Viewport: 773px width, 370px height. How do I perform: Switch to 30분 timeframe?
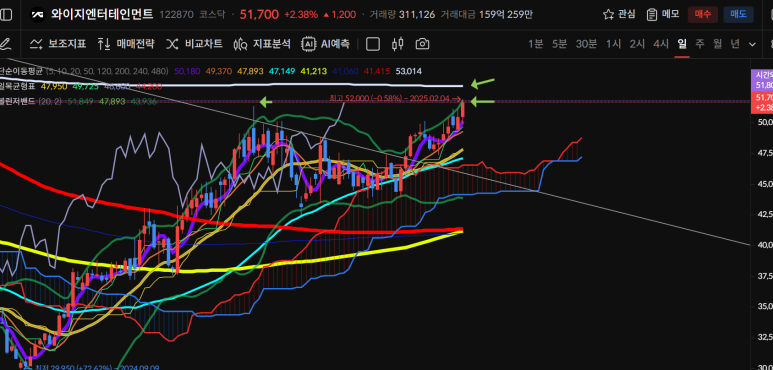586,44
